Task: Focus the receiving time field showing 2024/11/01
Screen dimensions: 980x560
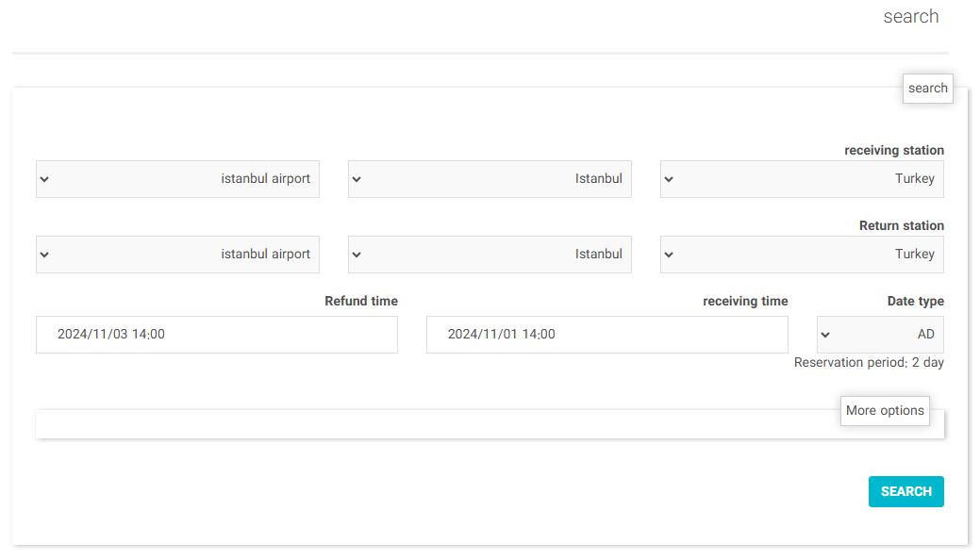Action: pyautogui.click(x=606, y=335)
